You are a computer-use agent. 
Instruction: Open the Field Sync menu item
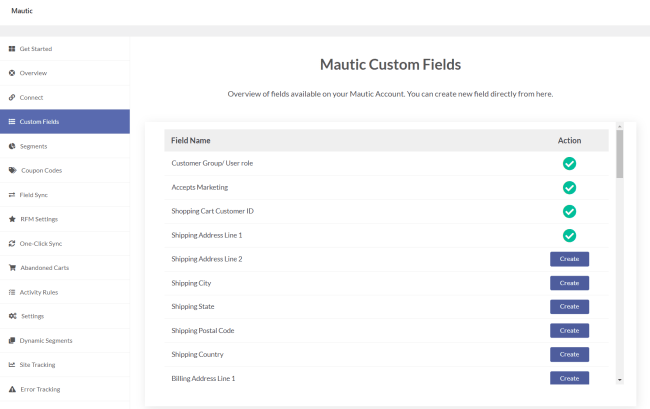tap(35, 194)
